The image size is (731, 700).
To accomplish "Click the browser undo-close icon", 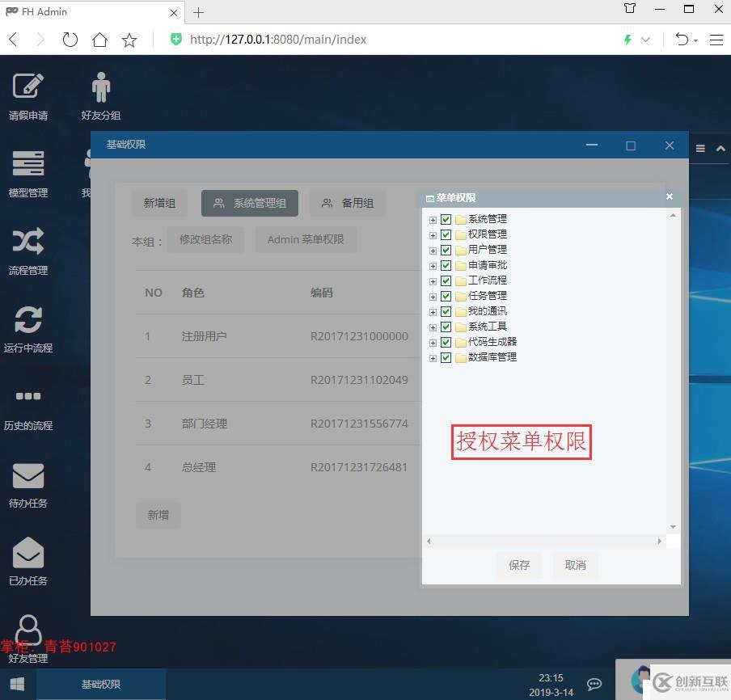I will (682, 40).
